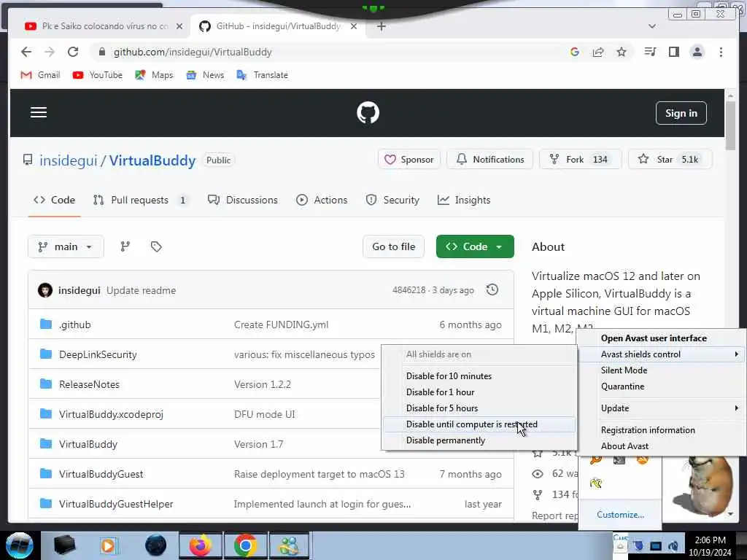
Task: Switch to the Pull requests tab
Action: click(x=139, y=200)
